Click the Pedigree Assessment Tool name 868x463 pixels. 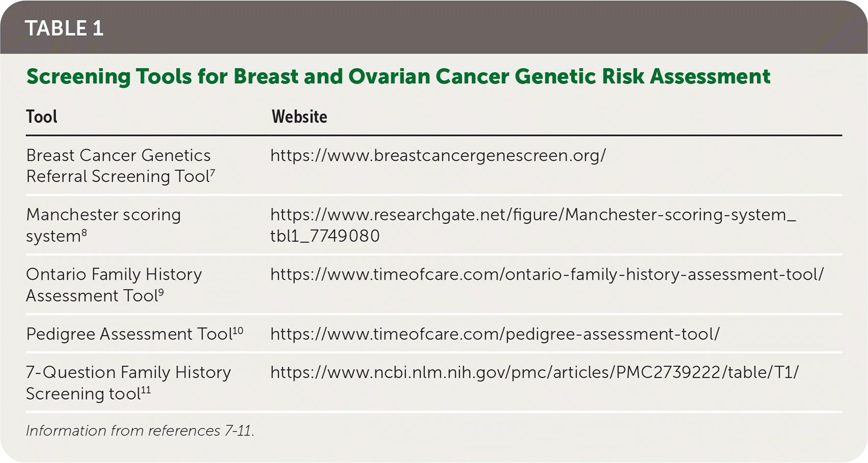pos(129,334)
